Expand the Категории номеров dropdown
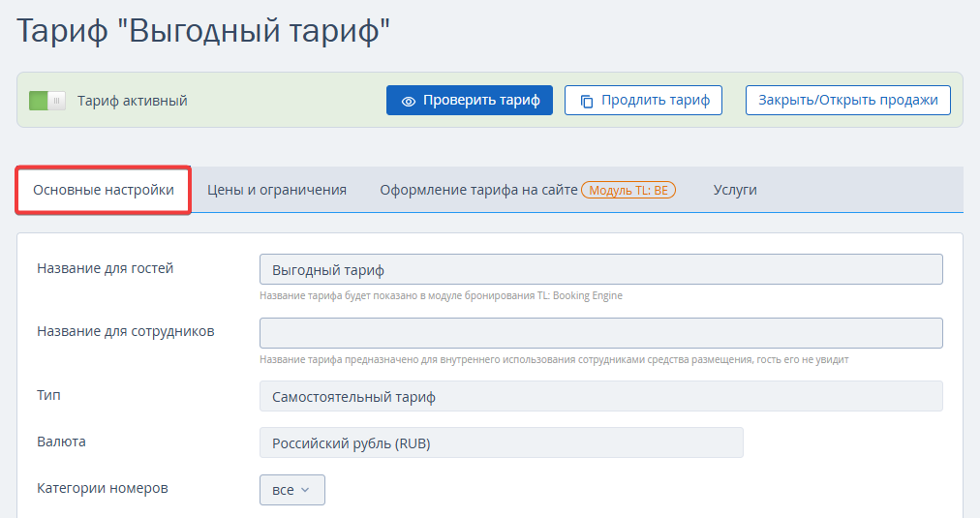 click(x=291, y=490)
